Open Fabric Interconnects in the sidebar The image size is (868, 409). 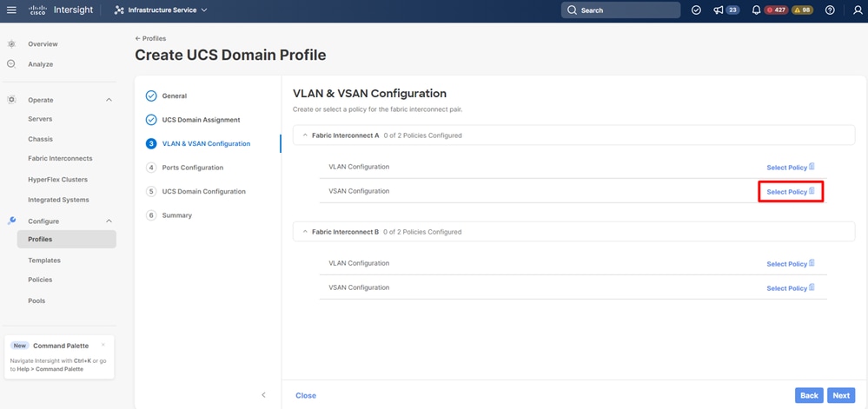[x=60, y=158]
